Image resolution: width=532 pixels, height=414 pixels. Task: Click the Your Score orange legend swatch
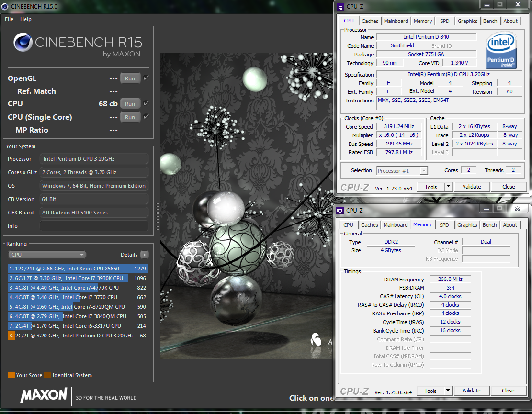click(x=11, y=375)
